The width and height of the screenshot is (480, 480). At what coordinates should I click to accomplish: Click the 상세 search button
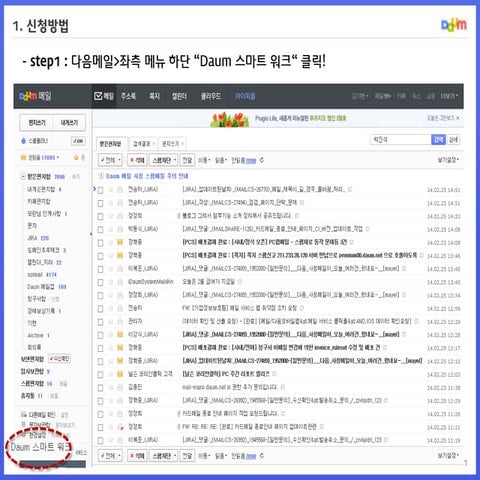453,140
